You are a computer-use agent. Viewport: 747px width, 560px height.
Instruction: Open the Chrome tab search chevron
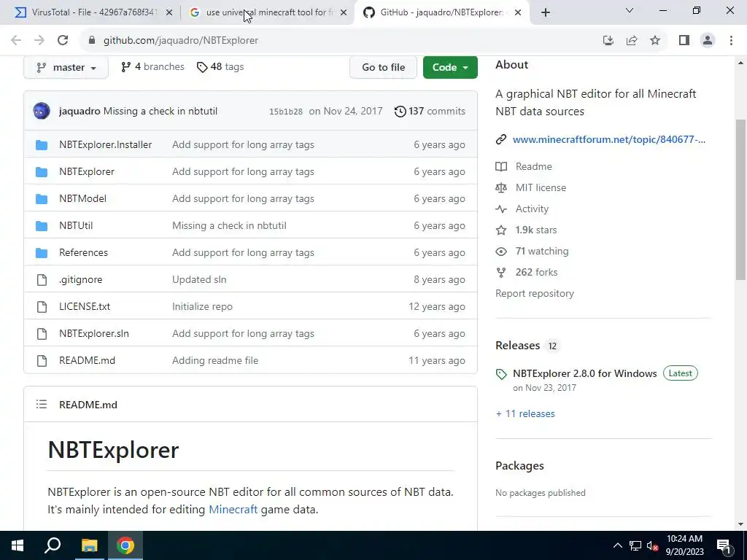(630, 10)
